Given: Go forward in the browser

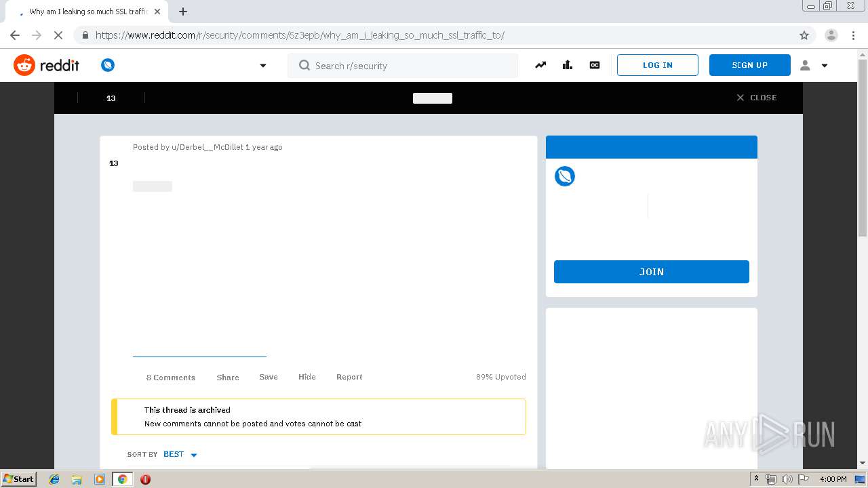Looking at the screenshot, I should point(37,35).
